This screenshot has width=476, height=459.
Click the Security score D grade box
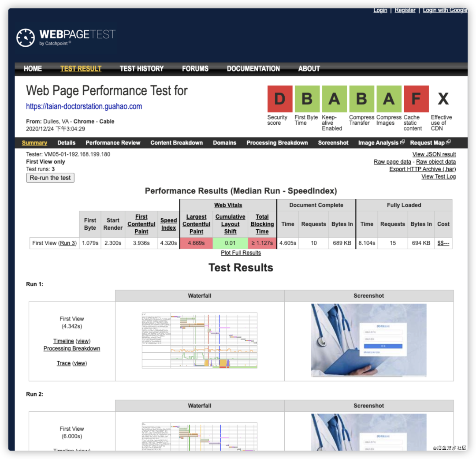coord(279,99)
